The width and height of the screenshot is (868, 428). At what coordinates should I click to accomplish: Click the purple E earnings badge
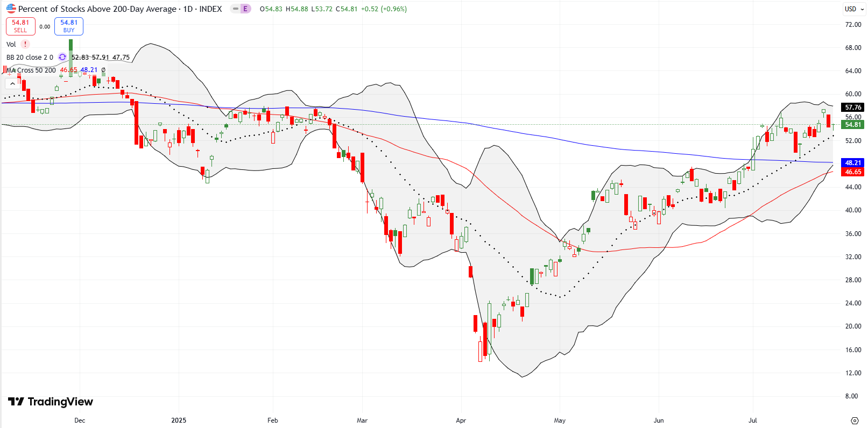pos(245,9)
